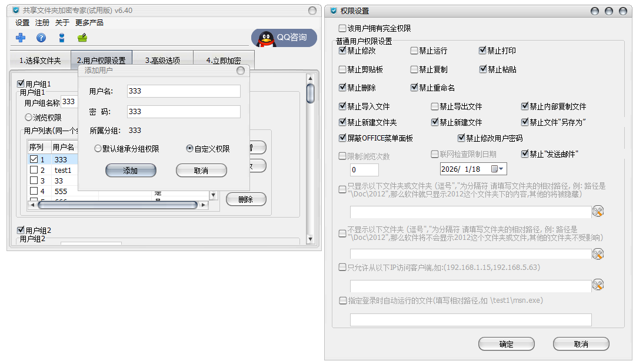Click the blue plus add icon
Image resolution: width=636 pixels, height=364 pixels.
[x=20, y=38]
